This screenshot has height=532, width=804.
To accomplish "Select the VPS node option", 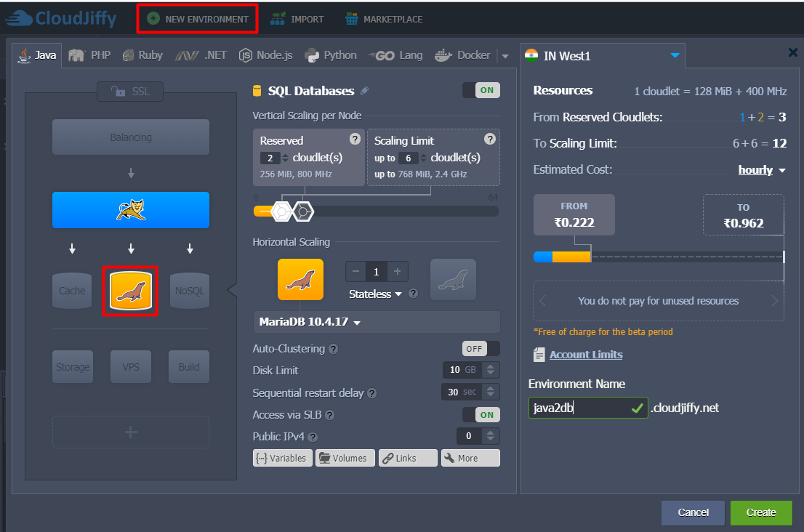I will click(x=130, y=366).
